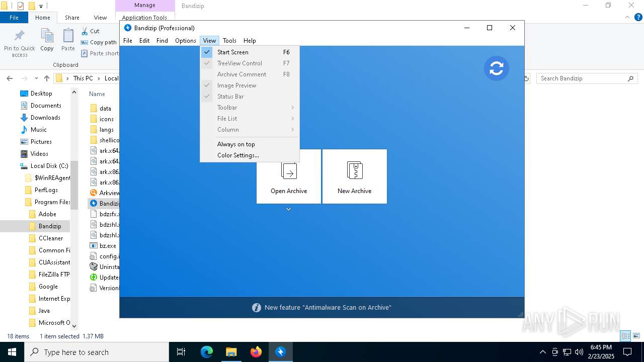The height and width of the screenshot is (362, 644).
Task: Click the Bandizip taskbar icon
Action: pos(280,352)
